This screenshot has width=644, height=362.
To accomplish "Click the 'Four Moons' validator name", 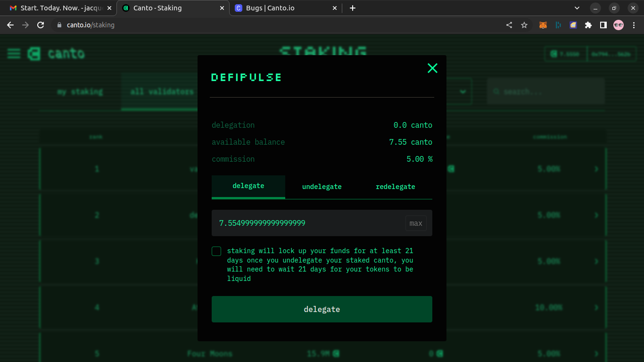I will pos(210,354).
